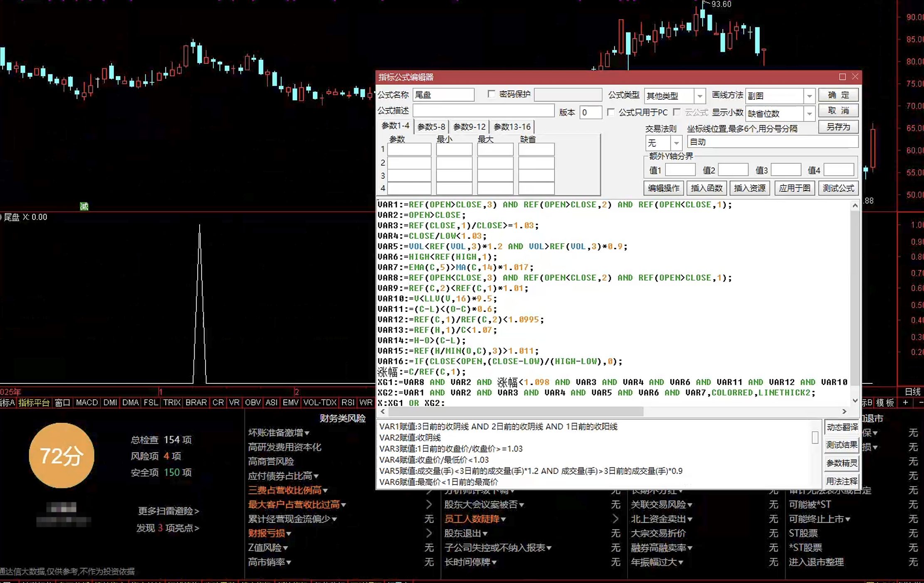Image resolution: width=924 pixels, height=583 pixels.
Task: Click the horizontal scrollbar right arrow
Action: tap(844, 411)
